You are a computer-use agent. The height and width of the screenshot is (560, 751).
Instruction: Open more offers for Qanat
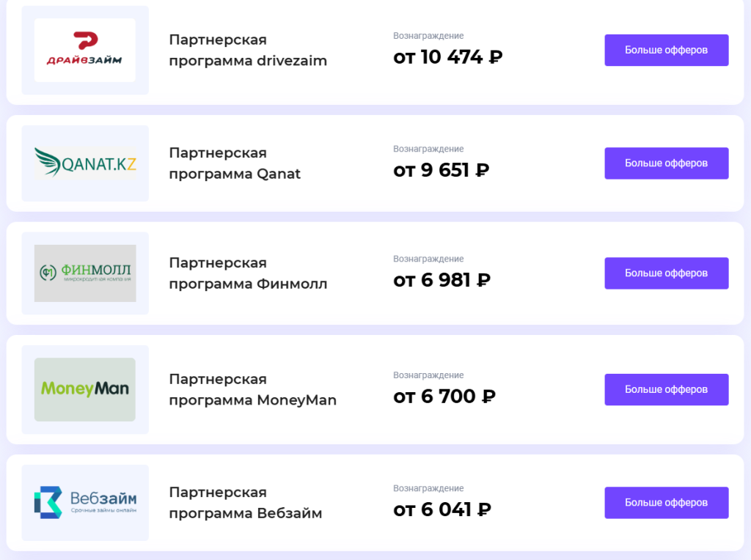click(x=666, y=163)
